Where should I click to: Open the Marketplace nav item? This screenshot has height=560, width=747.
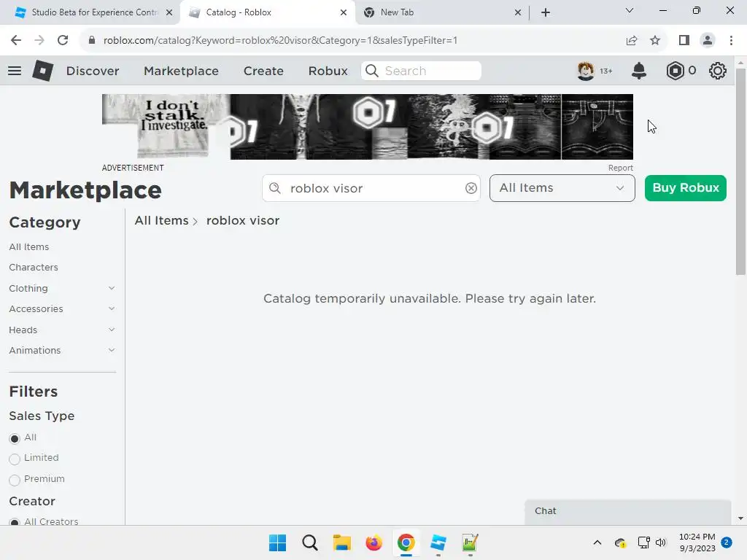[x=181, y=71]
